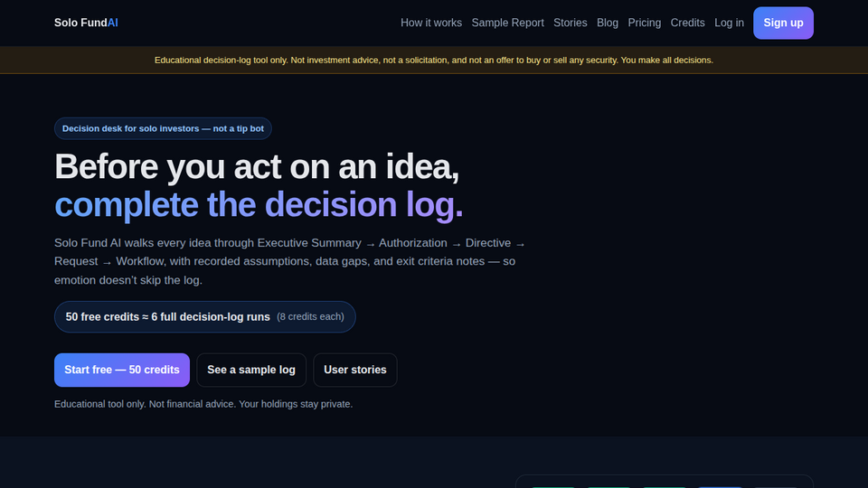Click the '(8 credits each)' note

[310, 316]
